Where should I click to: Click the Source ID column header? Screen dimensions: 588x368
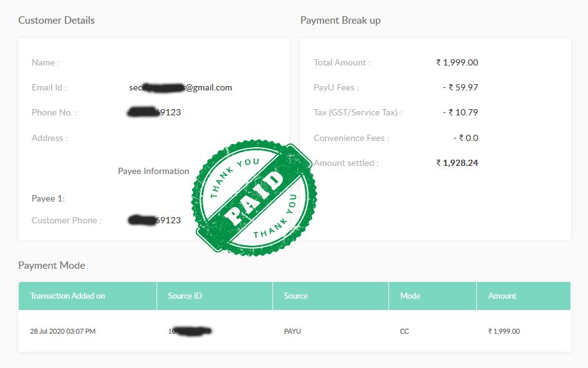tap(214, 296)
